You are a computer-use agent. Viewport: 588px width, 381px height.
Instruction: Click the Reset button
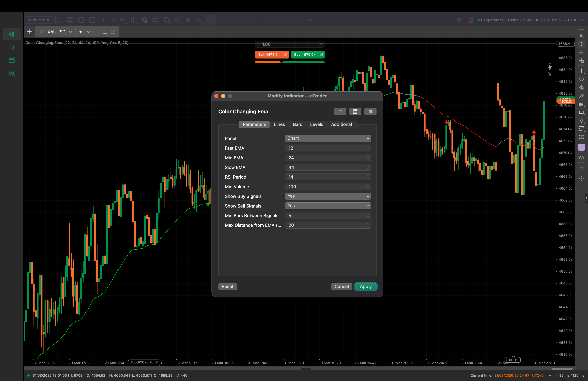227,287
